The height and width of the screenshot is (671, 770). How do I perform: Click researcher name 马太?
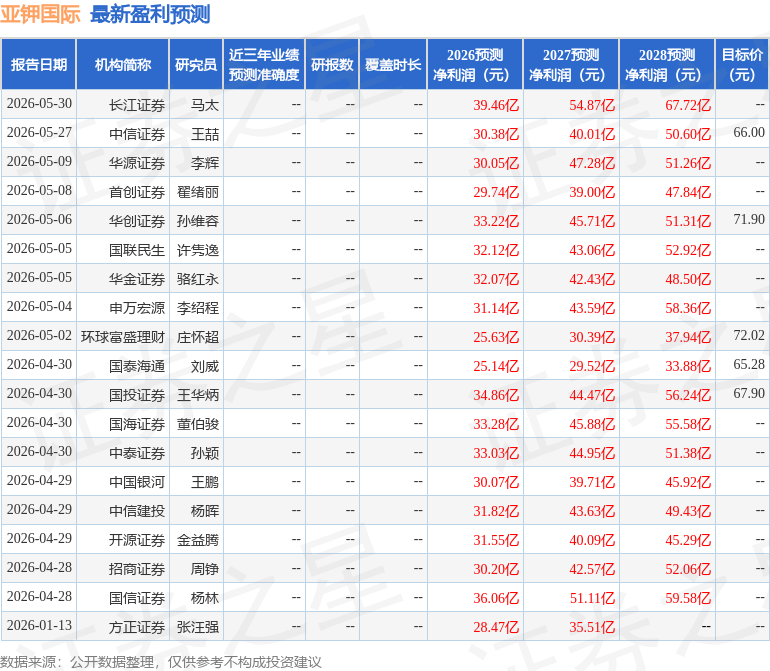(205, 105)
